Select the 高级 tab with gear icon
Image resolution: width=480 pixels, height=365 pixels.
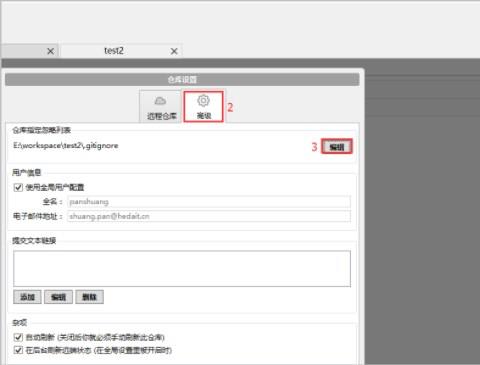click(x=203, y=107)
